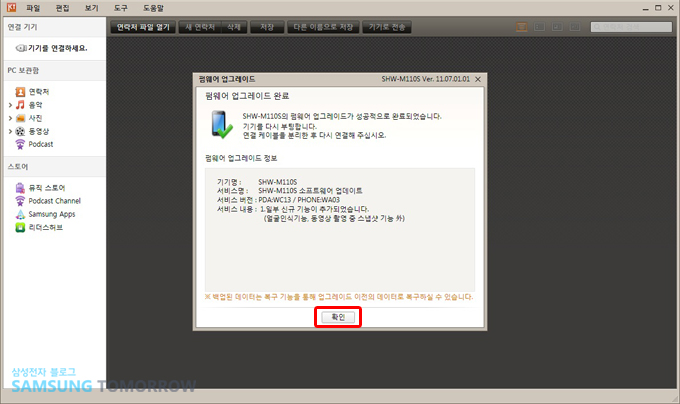This screenshot has width=680, height=404.
Task: Open the 도움말 menu
Action: point(154,8)
